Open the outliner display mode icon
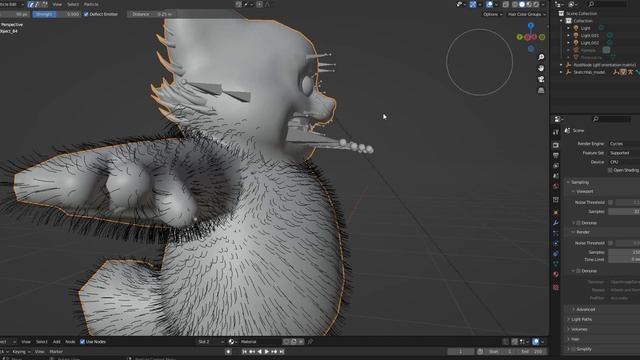This screenshot has width=640, height=360. coord(573,4)
